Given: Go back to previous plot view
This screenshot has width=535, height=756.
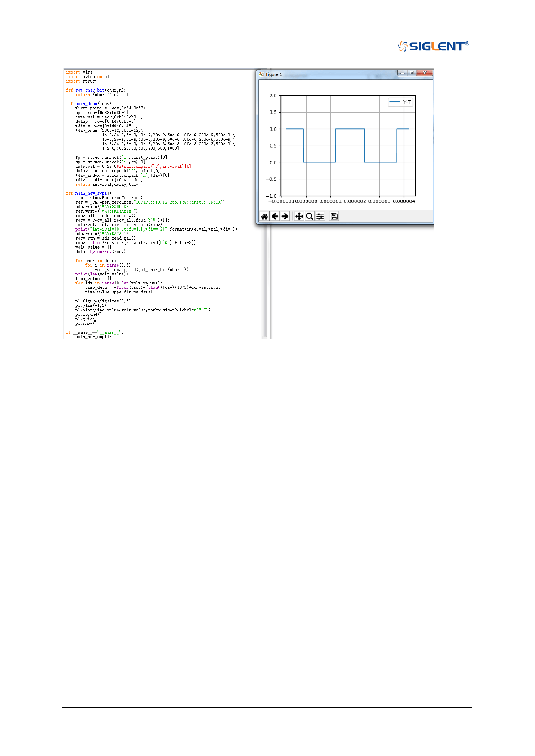Looking at the screenshot, I should pyautogui.click(x=275, y=216).
